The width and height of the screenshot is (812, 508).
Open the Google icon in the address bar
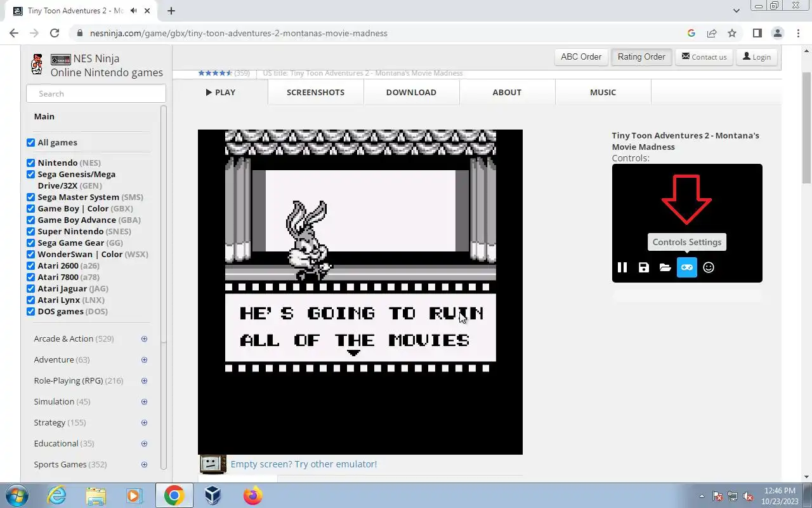691,33
